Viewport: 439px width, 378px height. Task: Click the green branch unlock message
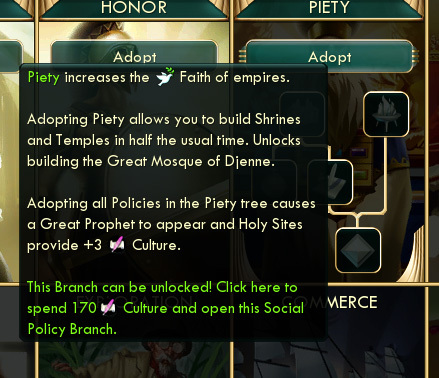(x=165, y=308)
